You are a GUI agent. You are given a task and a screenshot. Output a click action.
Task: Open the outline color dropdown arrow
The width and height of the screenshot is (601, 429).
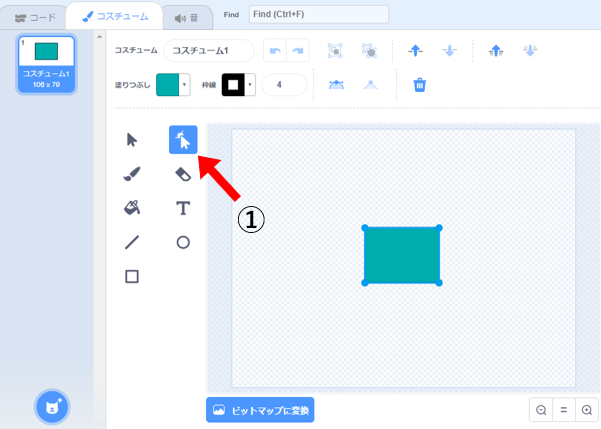click(250, 85)
